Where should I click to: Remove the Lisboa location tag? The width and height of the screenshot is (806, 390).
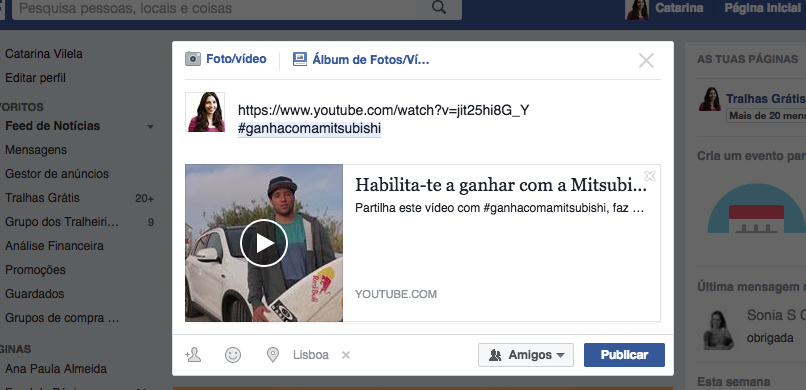click(346, 355)
